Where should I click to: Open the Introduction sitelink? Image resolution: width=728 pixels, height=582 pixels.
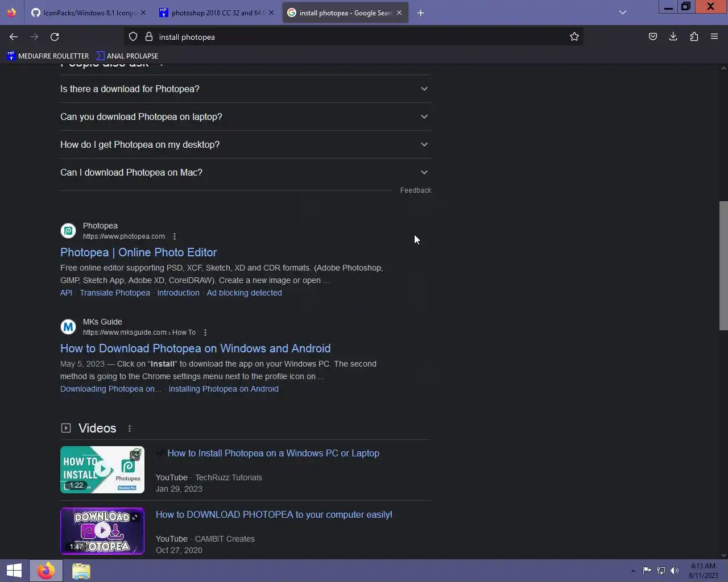[178, 293]
